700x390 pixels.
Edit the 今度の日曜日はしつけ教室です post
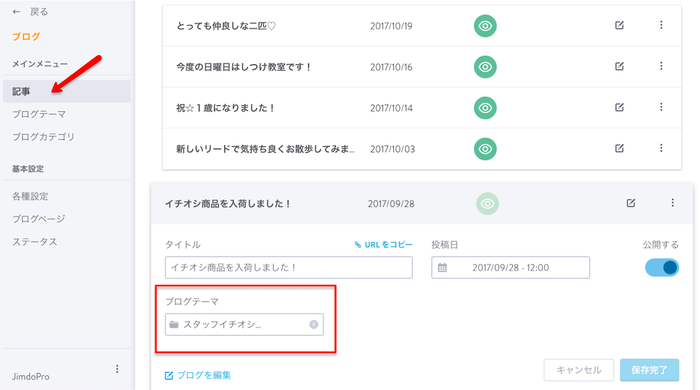coord(619,66)
